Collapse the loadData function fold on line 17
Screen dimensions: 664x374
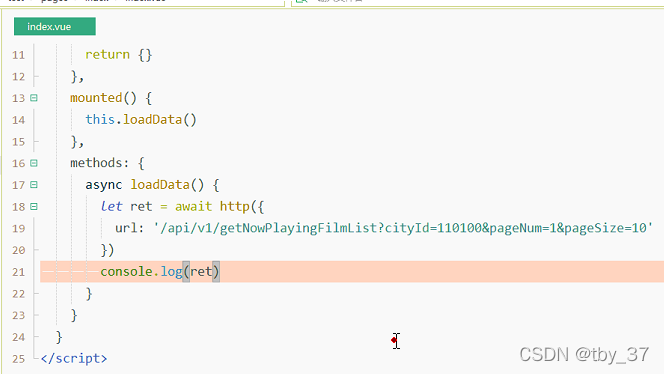pos(34,185)
